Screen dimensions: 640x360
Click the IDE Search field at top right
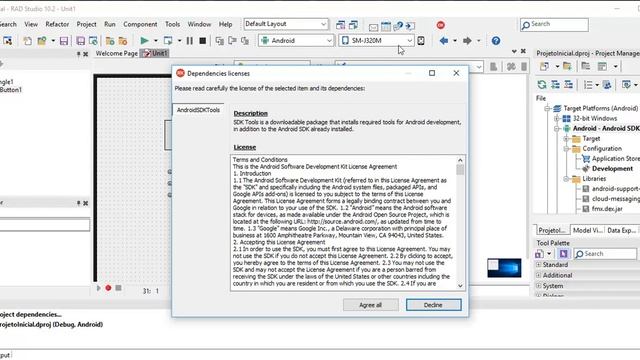pyautogui.click(x=554, y=24)
